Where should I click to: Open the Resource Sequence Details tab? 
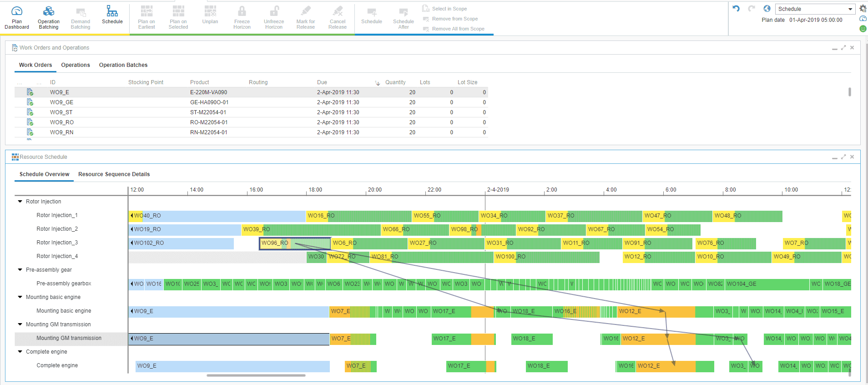(x=114, y=174)
